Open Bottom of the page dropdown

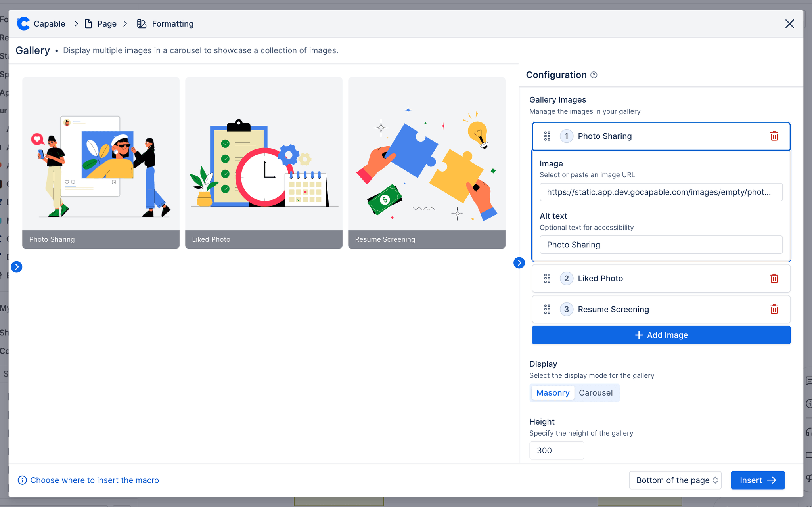pos(675,480)
